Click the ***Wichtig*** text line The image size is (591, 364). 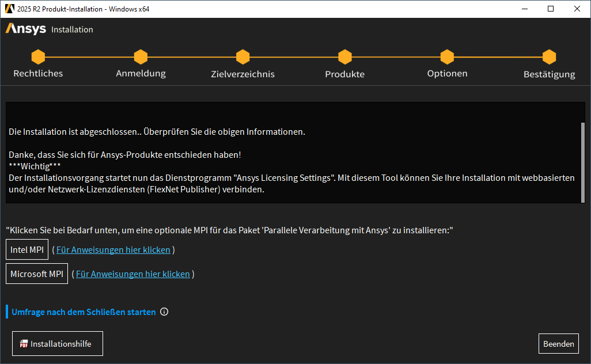pyautogui.click(x=35, y=166)
